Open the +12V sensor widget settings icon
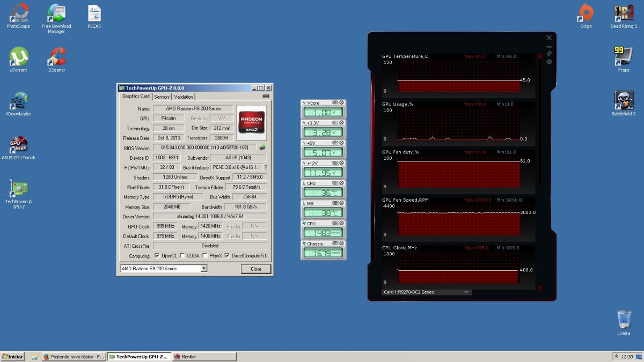 (x=335, y=162)
